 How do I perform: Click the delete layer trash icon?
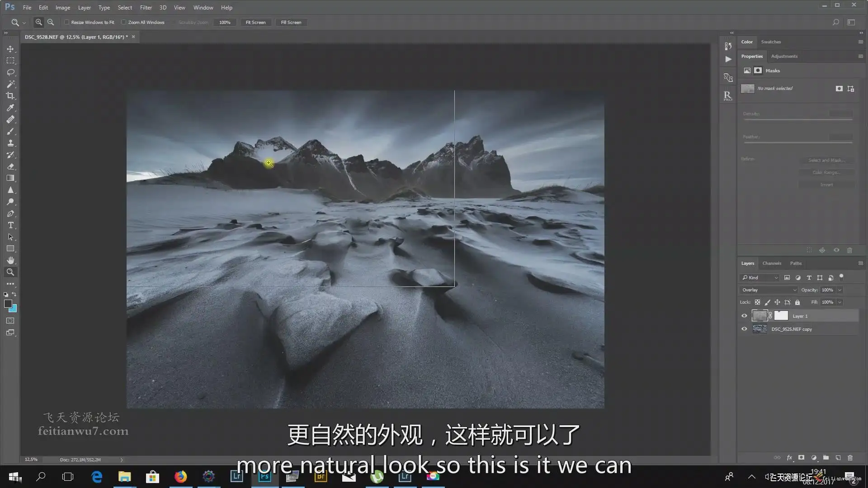pyautogui.click(x=850, y=458)
